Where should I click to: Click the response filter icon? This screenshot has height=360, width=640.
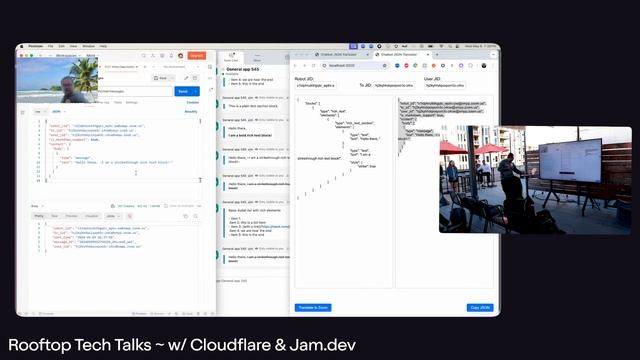(129, 216)
